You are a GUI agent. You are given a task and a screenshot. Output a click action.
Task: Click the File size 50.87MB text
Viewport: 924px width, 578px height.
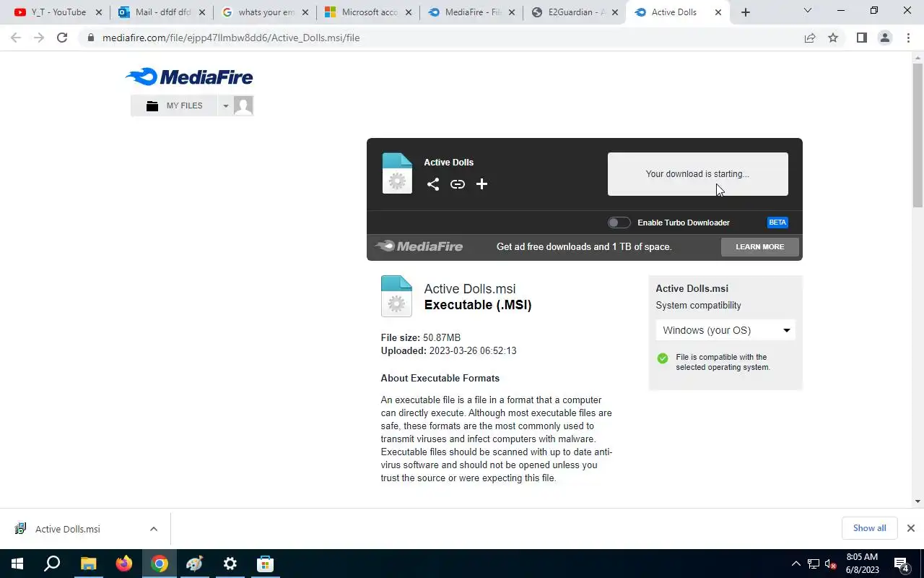pos(420,338)
